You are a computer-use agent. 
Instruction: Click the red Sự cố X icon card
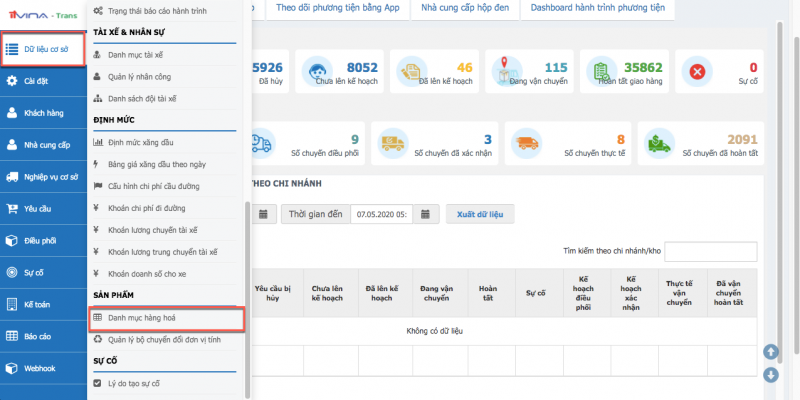coord(699,71)
